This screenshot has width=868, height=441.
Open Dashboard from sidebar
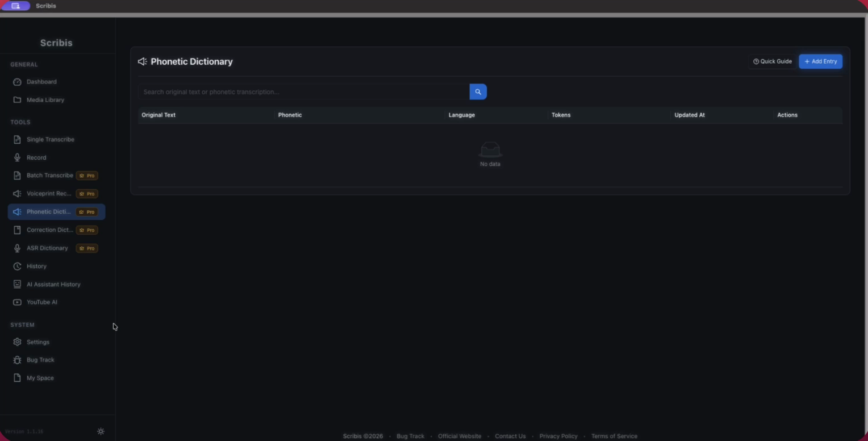(56, 82)
